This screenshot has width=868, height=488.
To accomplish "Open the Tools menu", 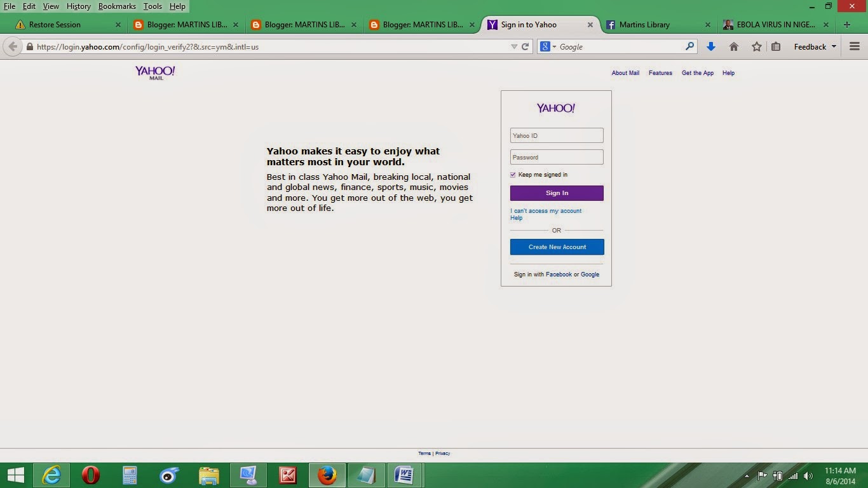I will [153, 6].
